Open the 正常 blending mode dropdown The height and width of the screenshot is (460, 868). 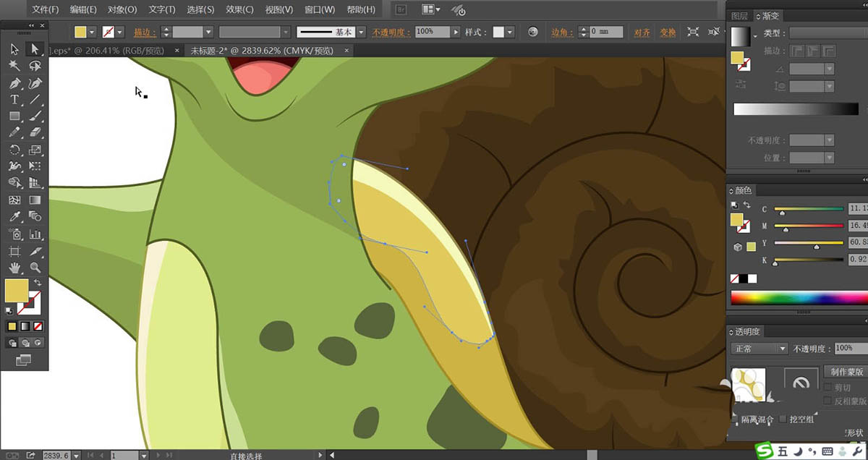pyautogui.click(x=759, y=349)
